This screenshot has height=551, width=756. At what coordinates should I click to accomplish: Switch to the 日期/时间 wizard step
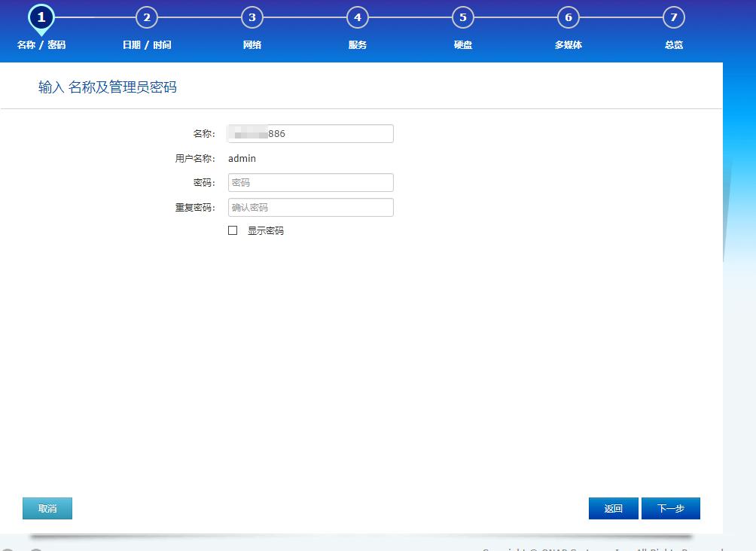(x=147, y=45)
